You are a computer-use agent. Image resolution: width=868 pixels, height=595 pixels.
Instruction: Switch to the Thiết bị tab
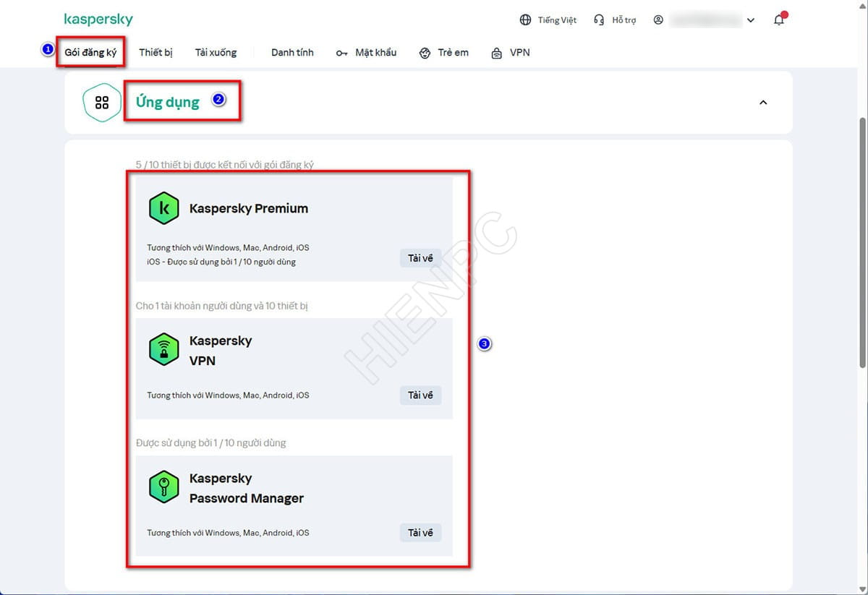[156, 53]
